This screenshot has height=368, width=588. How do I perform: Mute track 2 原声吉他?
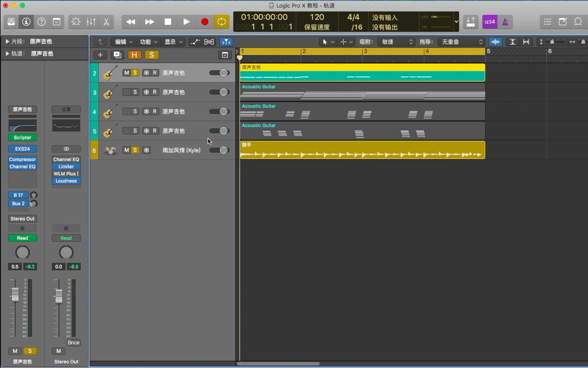pos(126,72)
